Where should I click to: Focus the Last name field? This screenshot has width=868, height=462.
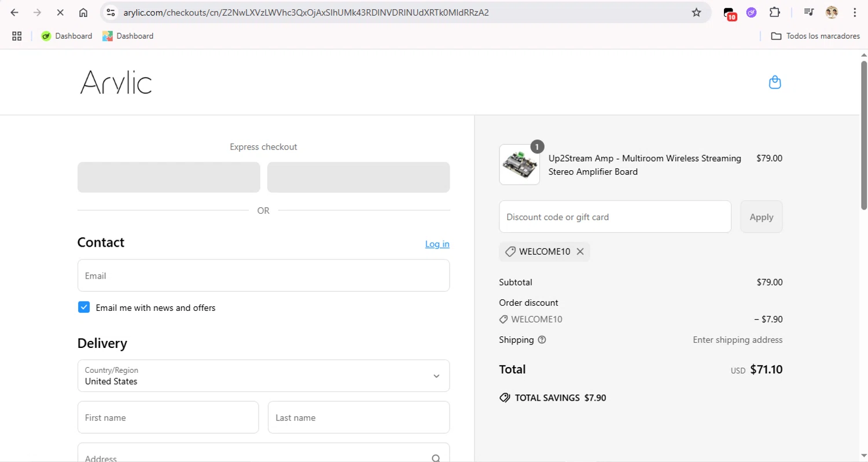pyautogui.click(x=359, y=417)
